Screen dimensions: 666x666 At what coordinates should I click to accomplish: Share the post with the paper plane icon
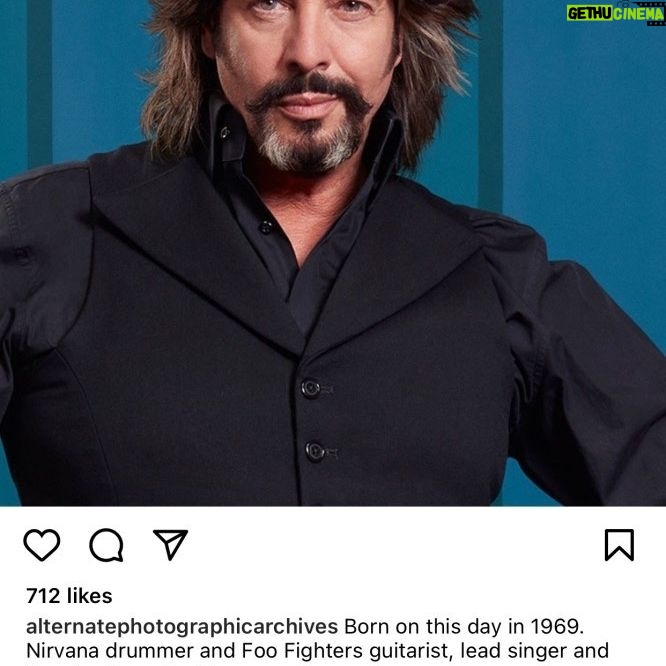coord(171,544)
